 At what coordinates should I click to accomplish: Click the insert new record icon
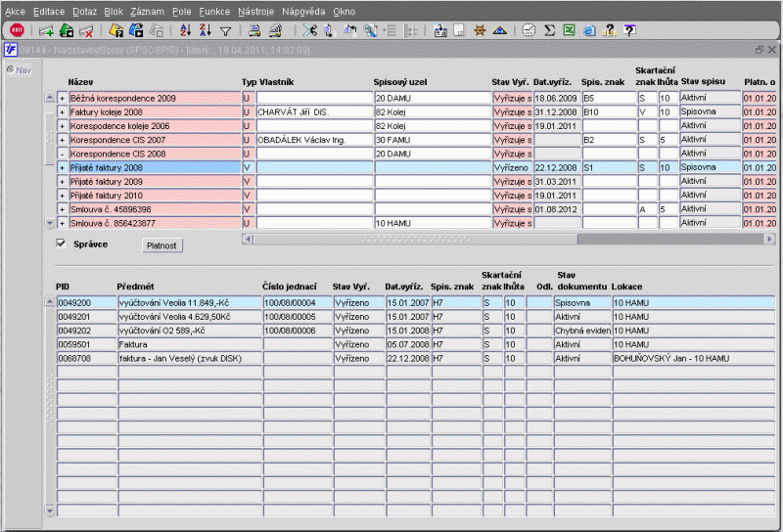tap(46, 31)
